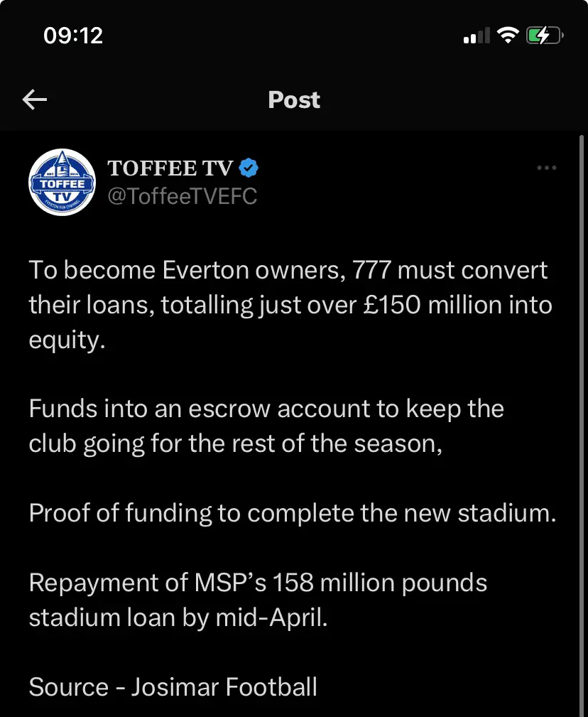Tap the 09:12 clock in status bar
The image size is (588, 717).
click(x=73, y=35)
